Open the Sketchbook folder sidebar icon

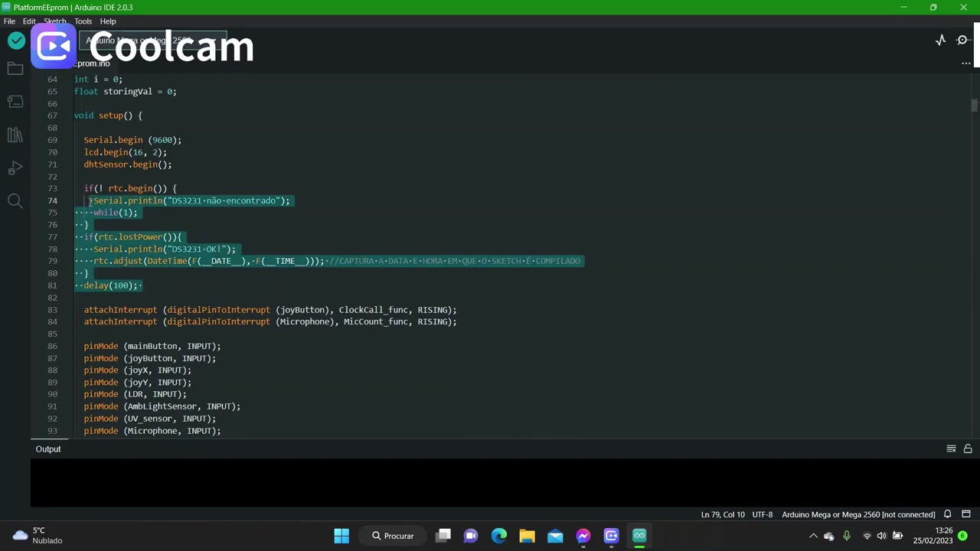coord(15,69)
